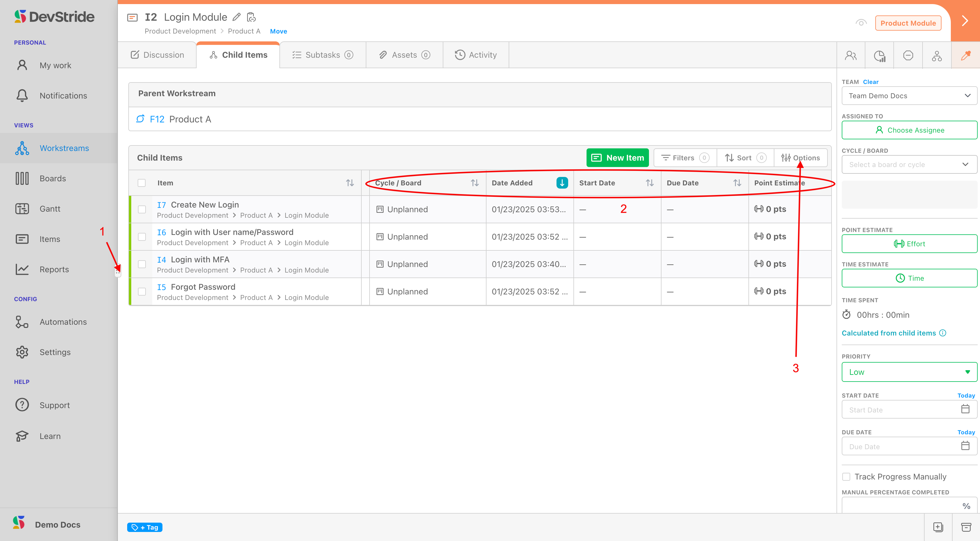Expand the Team Demo Docs dropdown
This screenshot has width=980, height=541.
point(909,96)
